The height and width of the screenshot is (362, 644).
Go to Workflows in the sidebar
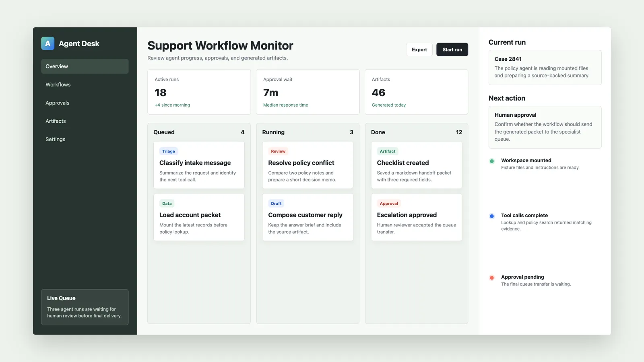coord(85,84)
